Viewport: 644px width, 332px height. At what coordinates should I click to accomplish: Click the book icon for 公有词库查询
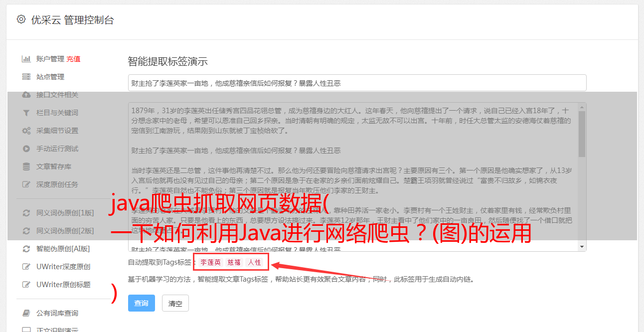click(x=26, y=313)
